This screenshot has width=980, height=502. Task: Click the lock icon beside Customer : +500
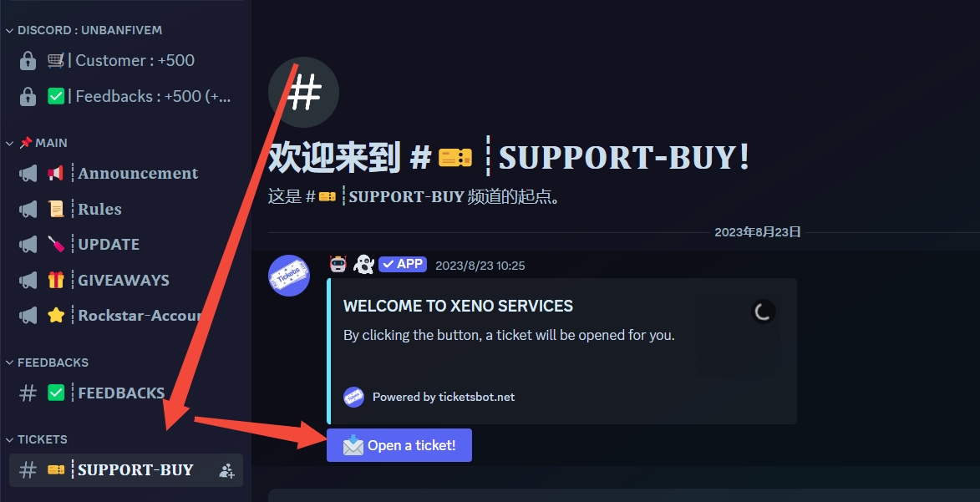tap(28, 61)
